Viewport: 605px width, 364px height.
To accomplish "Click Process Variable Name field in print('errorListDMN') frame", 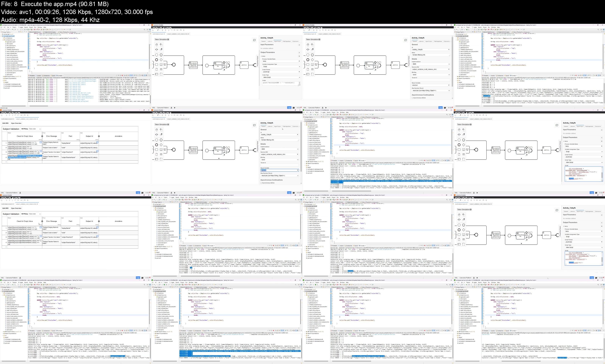I will coord(281,61).
